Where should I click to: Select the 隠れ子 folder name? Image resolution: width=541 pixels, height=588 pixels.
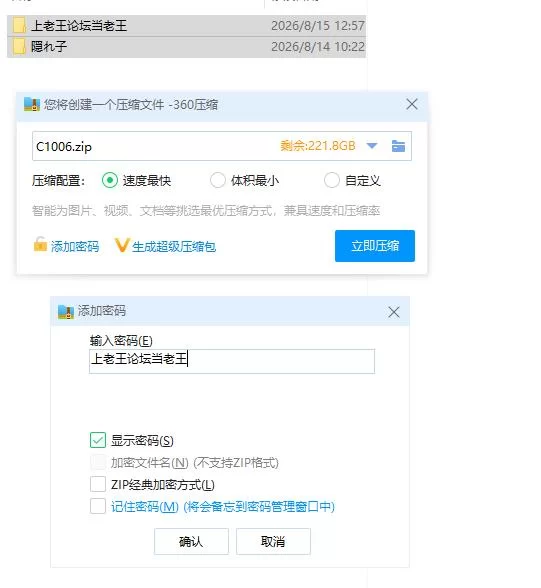[49, 47]
